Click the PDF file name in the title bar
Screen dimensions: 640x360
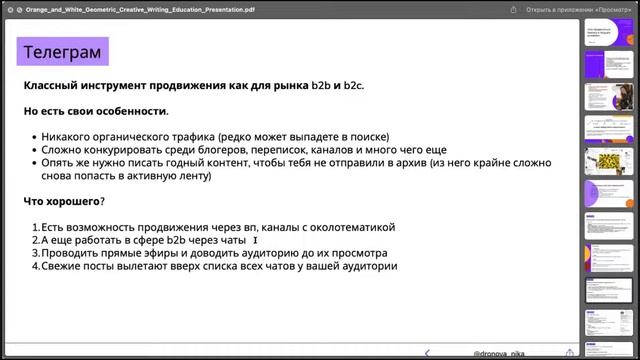click(140, 10)
